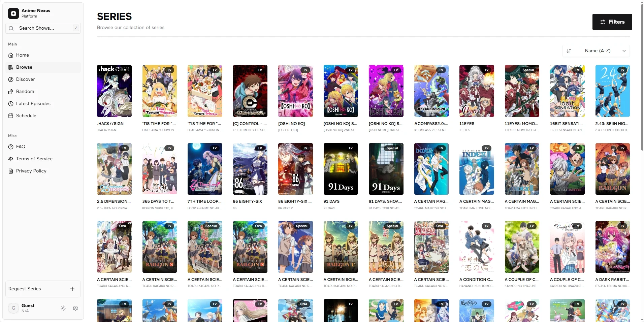Image resolution: width=644 pixels, height=322 pixels.
Task: Open the Terms of Service link
Action: (x=43, y=159)
